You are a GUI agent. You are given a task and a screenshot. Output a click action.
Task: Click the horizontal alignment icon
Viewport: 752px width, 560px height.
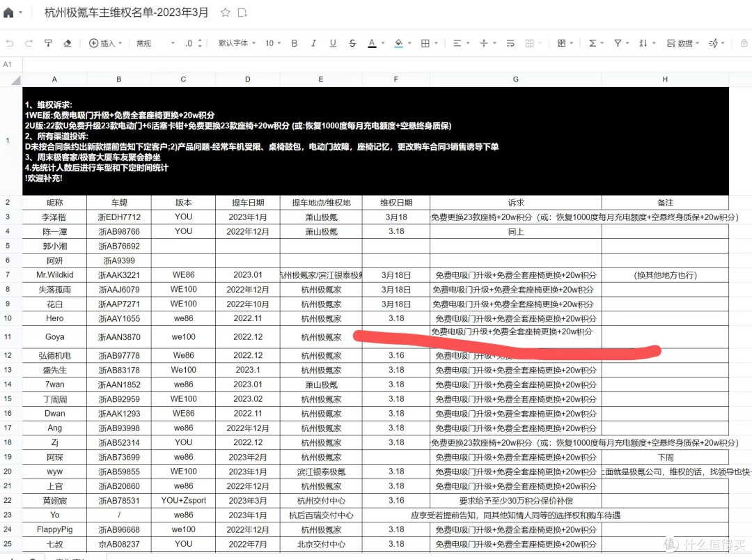point(457,43)
